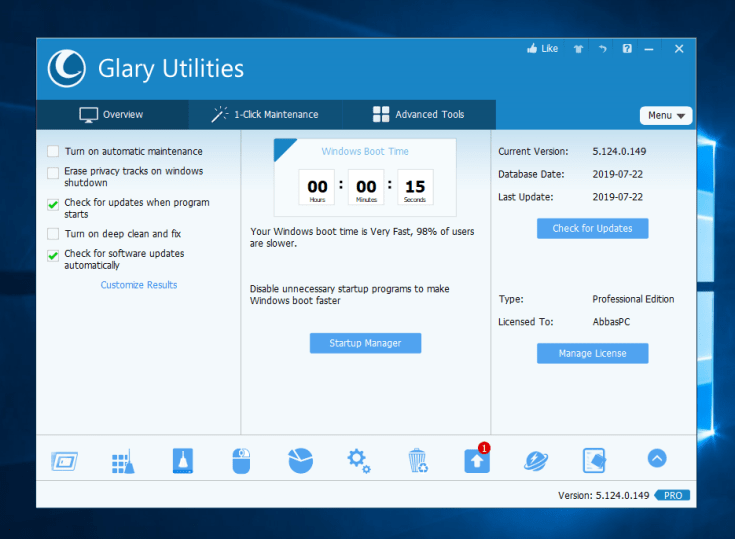This screenshot has height=539, width=735.
Task: Enable Turn on deep clean and fix
Action: pyautogui.click(x=53, y=233)
